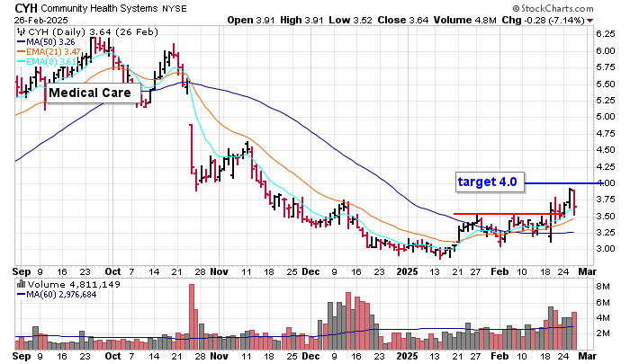630x364 pixels.
Task: Click the 2025 label on price chart axis
Action: pos(408,271)
